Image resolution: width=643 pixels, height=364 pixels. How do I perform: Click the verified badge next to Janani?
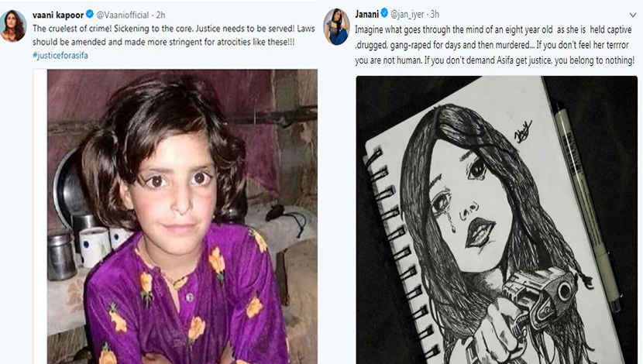tap(384, 13)
